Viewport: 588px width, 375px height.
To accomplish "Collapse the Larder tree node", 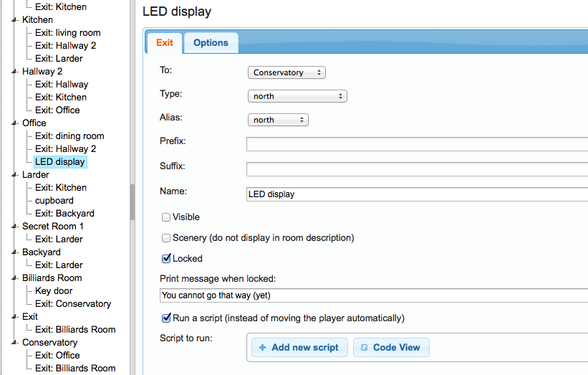I will click(14, 175).
